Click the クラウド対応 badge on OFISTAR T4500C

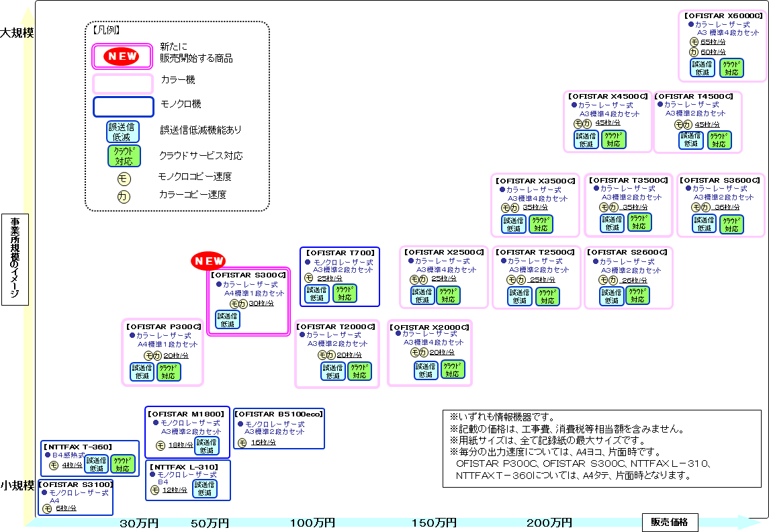[719, 140]
